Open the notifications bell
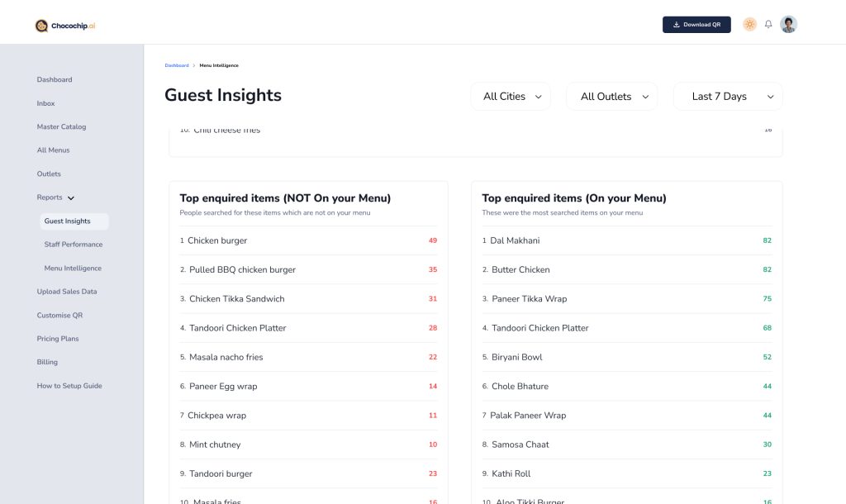 click(768, 25)
